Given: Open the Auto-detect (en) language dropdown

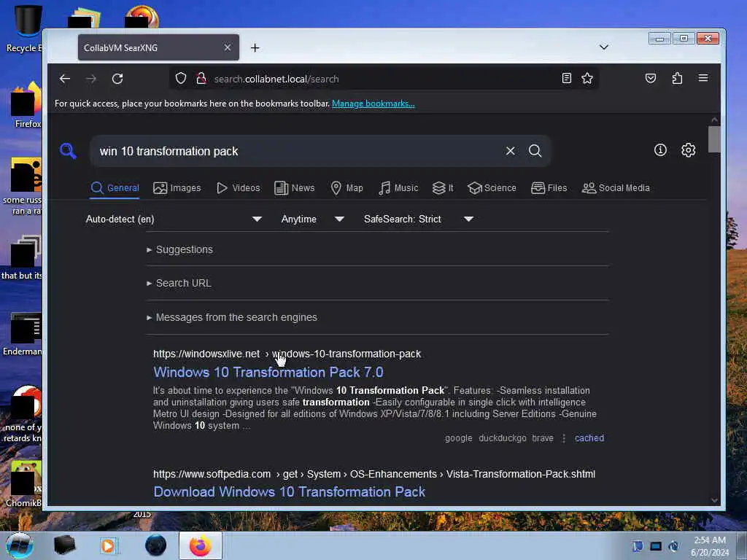Looking at the screenshot, I should [x=174, y=219].
